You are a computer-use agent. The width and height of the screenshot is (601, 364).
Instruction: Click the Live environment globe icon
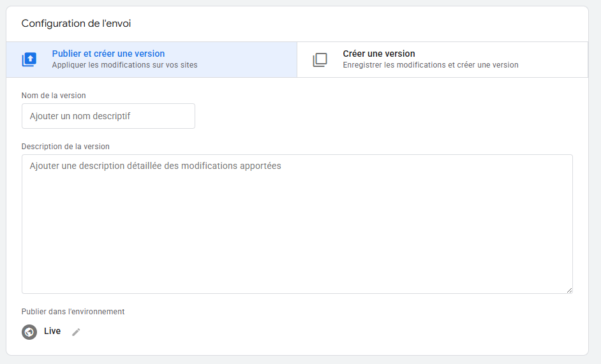(x=29, y=331)
